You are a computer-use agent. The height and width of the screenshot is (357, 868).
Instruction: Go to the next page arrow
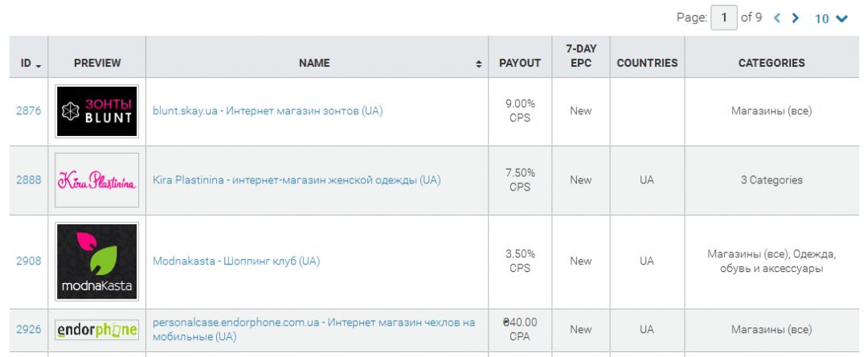(x=796, y=18)
